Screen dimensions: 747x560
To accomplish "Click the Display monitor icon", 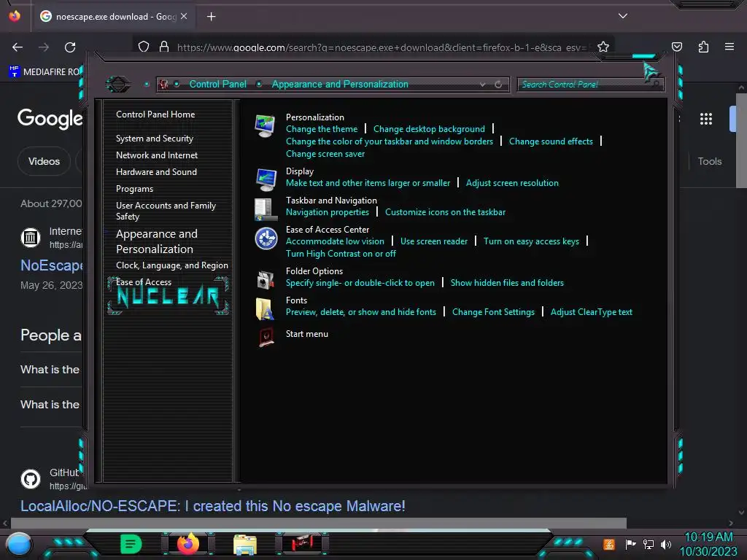I will click(x=266, y=179).
